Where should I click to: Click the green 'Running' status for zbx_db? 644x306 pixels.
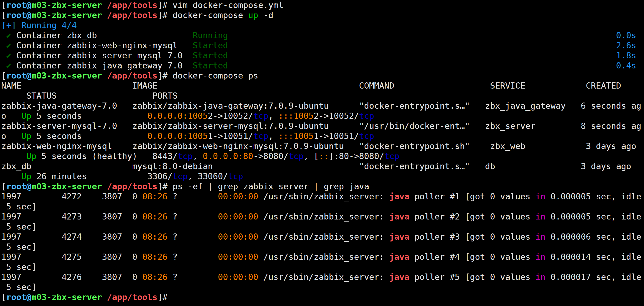210,35
